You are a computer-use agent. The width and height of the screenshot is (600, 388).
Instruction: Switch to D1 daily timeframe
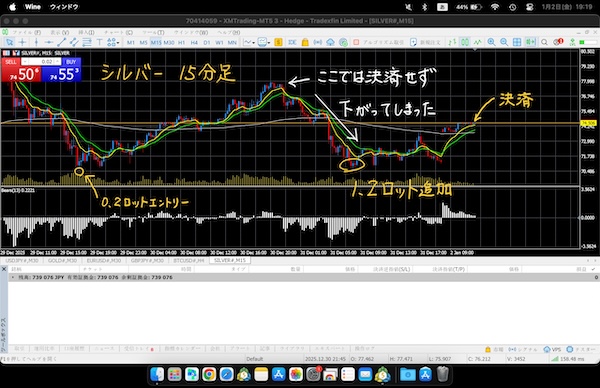click(x=207, y=42)
